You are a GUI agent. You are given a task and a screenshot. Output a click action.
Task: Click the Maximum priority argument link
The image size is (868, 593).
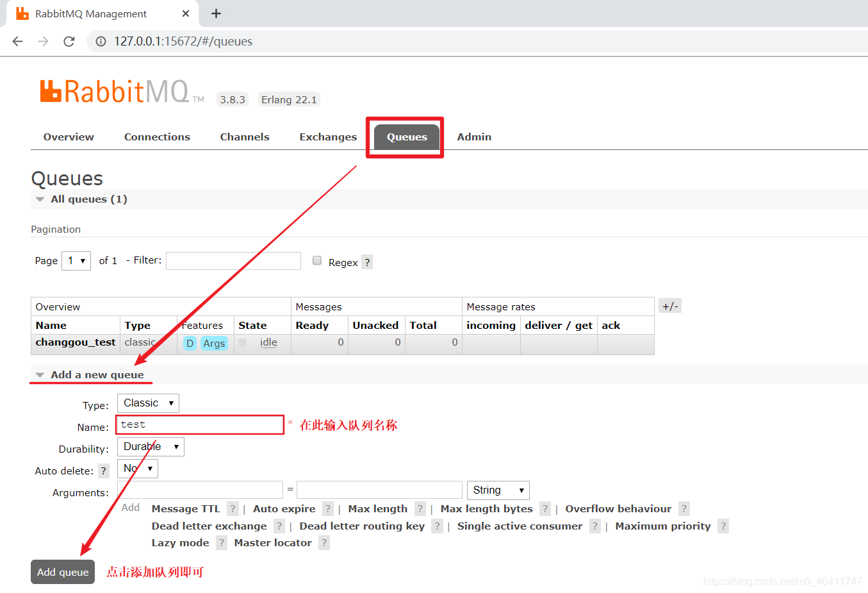[663, 526]
